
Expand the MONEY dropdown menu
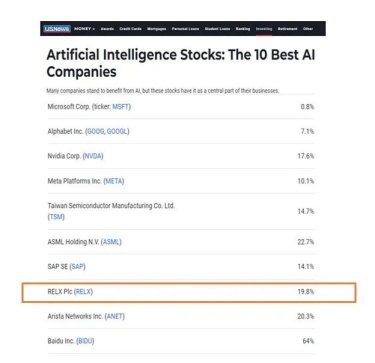[85, 29]
